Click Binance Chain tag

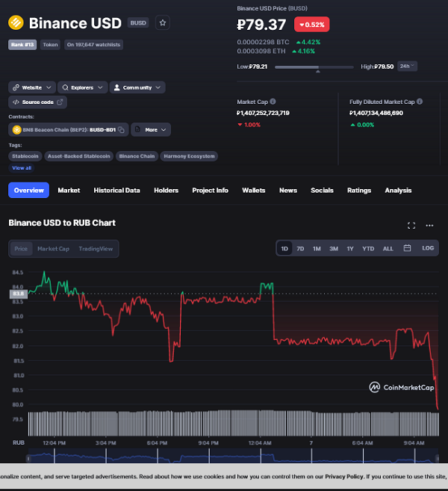click(x=137, y=156)
